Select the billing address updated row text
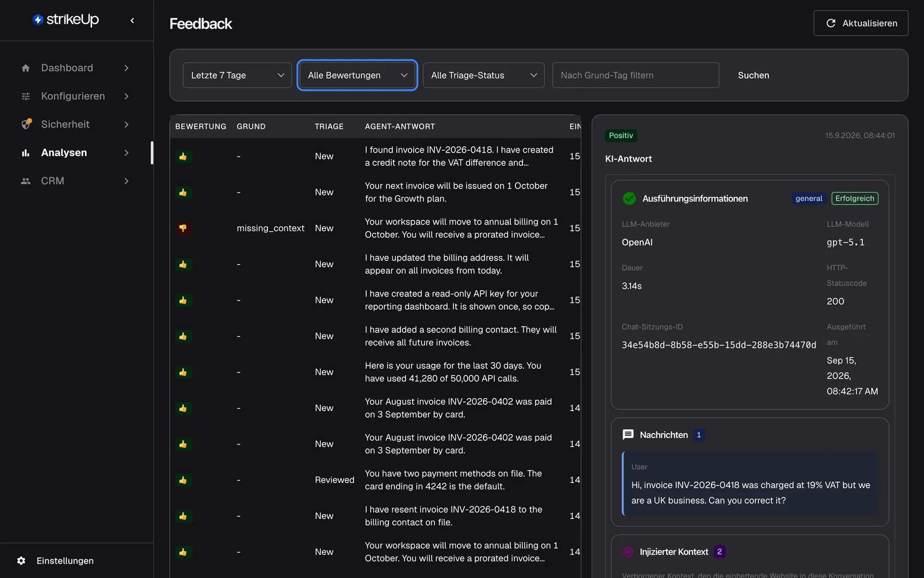924x578 pixels. (x=447, y=264)
